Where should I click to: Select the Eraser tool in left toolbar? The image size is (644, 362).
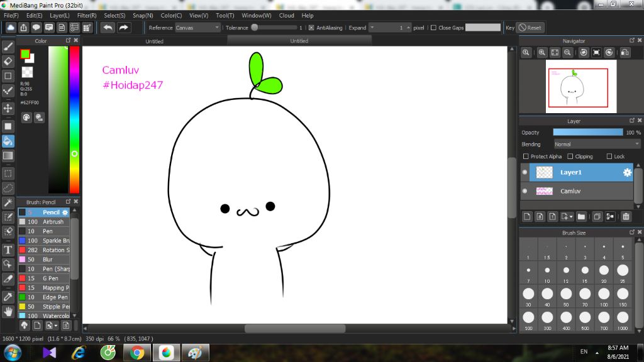(x=8, y=61)
